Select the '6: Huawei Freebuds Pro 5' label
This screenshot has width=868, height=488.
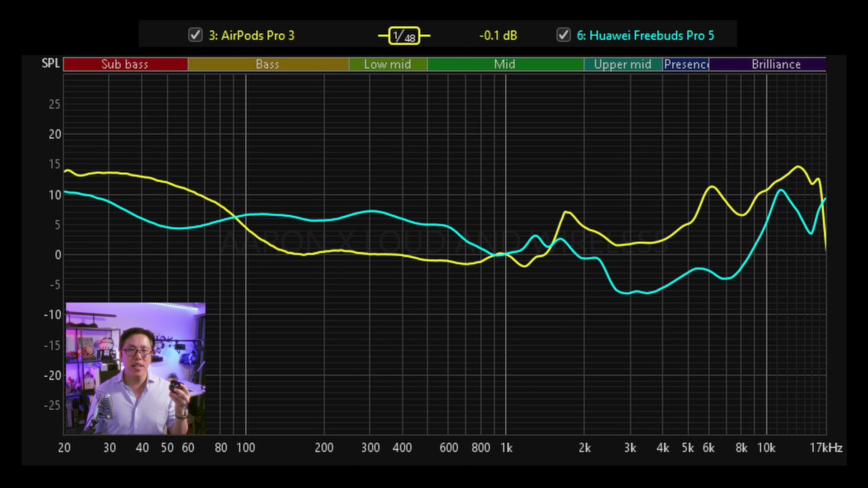pos(645,35)
